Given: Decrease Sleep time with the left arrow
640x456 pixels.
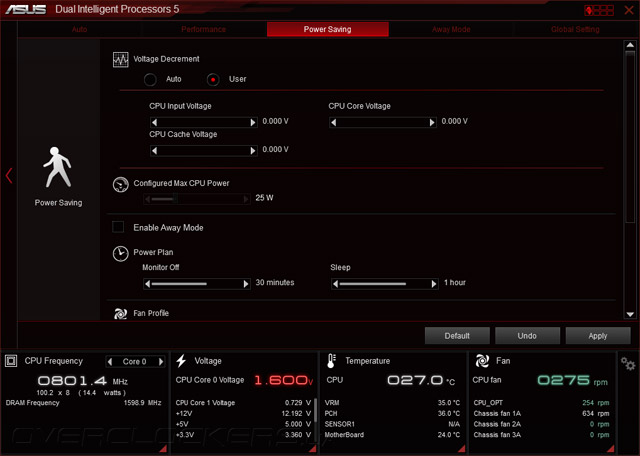Looking at the screenshot, I should click(336, 284).
